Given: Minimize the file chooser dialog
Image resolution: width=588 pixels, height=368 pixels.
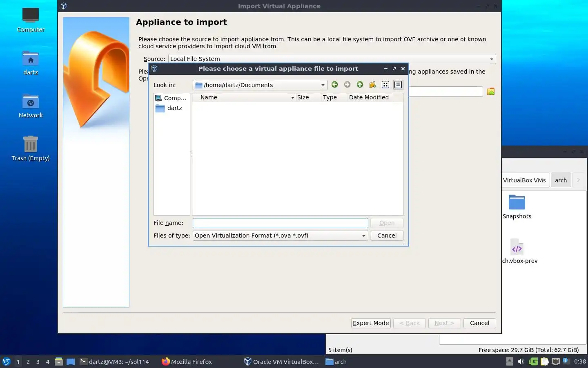Looking at the screenshot, I should (385, 69).
